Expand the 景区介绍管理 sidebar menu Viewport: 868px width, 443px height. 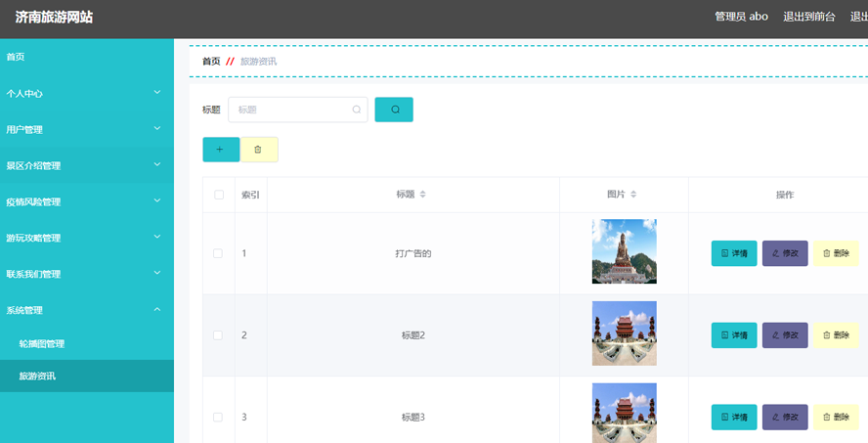[x=86, y=165]
